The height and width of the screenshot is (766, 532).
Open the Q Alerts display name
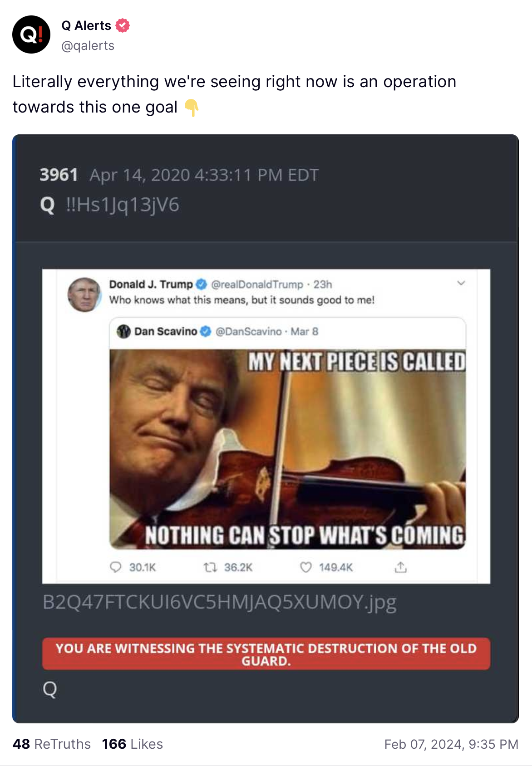[86, 25]
